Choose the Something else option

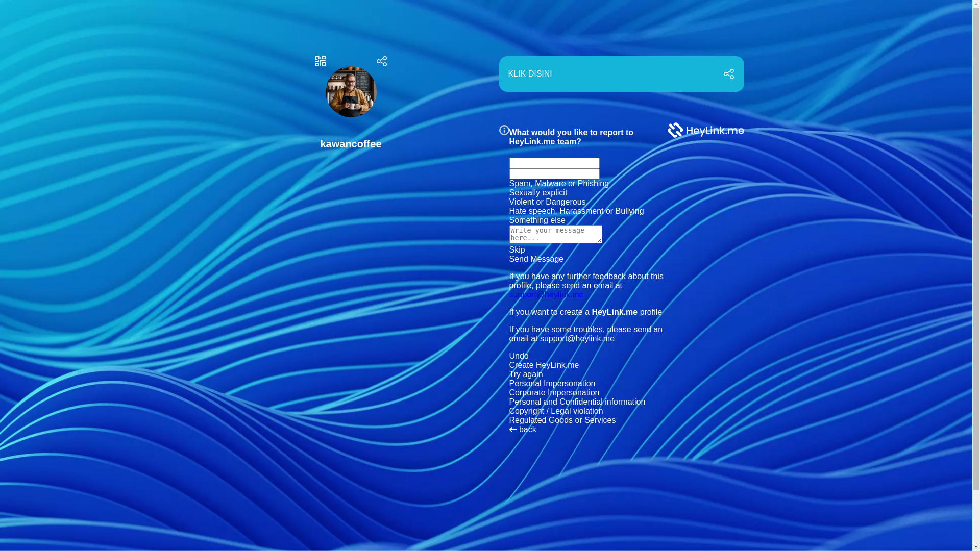click(x=537, y=220)
